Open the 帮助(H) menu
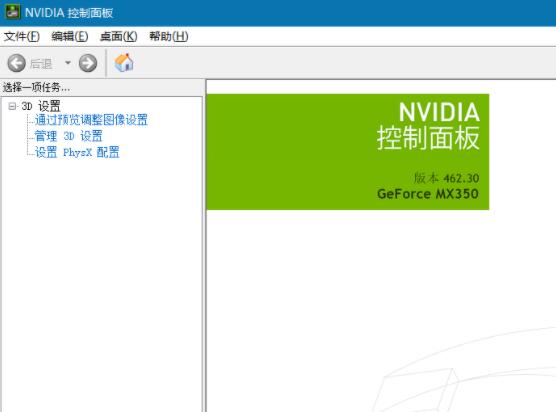Screen dimensions: 556x412 [168, 36]
